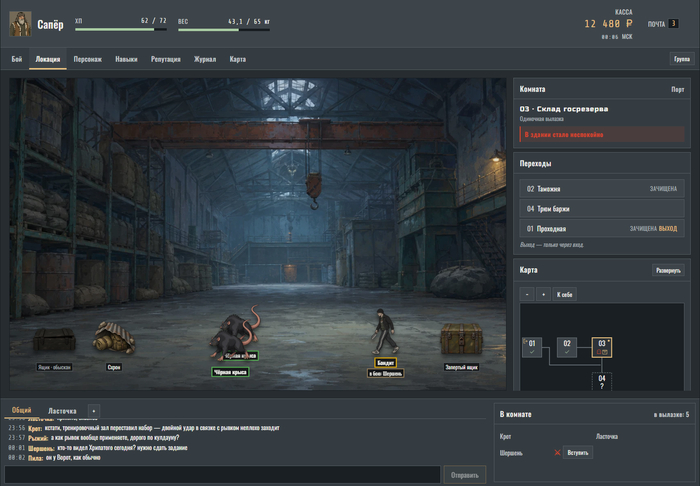Attack the front Чёрная крыса rat
The image size is (700, 486).
[x=230, y=346]
